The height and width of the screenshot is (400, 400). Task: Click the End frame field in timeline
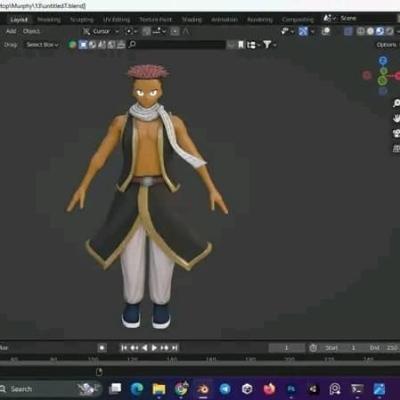pyautogui.click(x=382, y=348)
